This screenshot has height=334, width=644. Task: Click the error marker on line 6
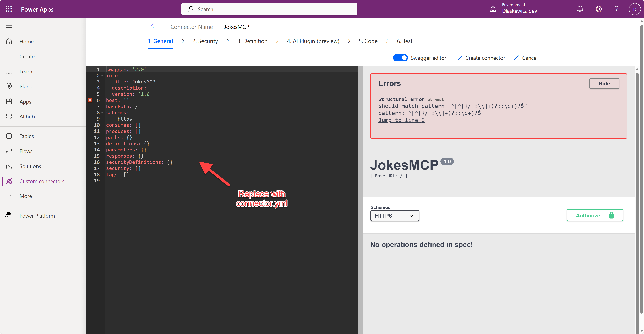coord(90,100)
